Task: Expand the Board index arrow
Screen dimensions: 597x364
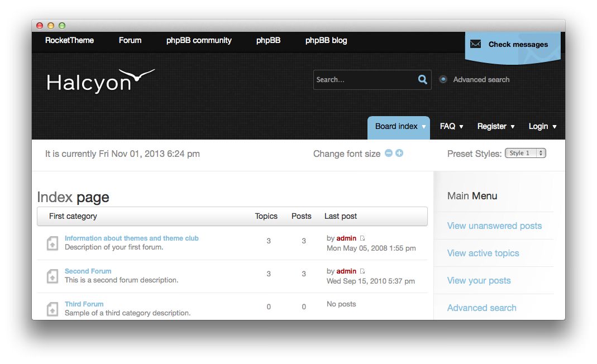Action: 424,127
